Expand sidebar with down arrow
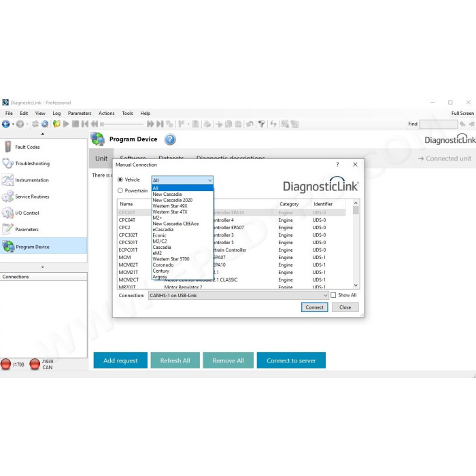 tap(43, 267)
